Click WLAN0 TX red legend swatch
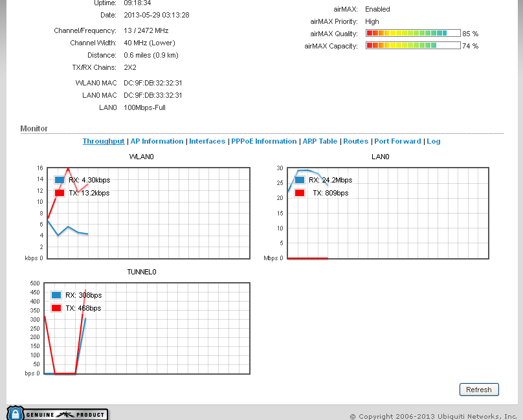Viewport: 523px width, 420px height. (60, 193)
